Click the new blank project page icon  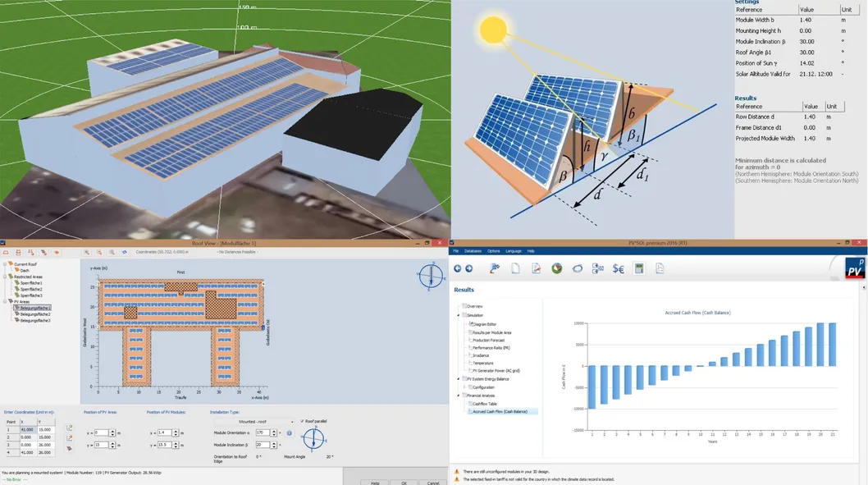[x=514, y=268]
